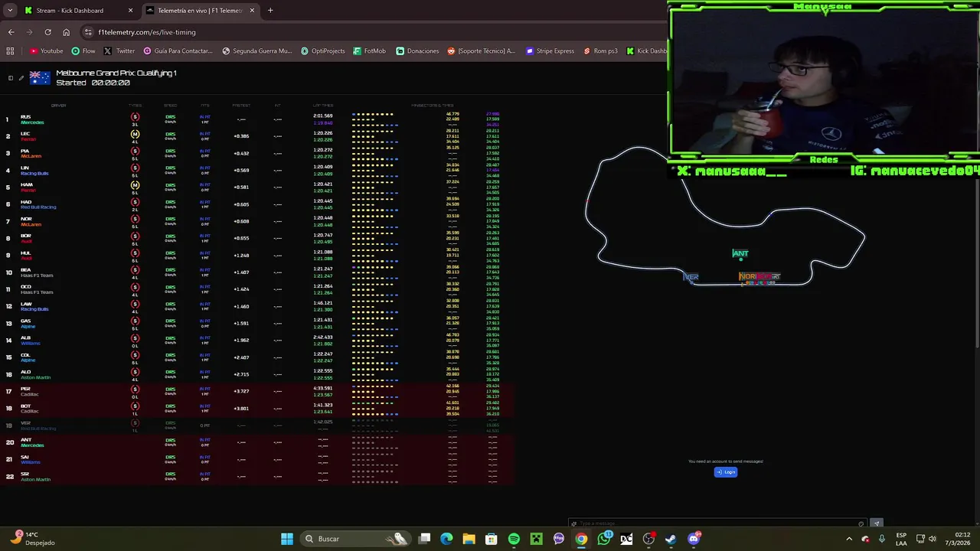The image size is (980, 551).
Task: Open Steam from the taskbar
Action: click(671, 539)
